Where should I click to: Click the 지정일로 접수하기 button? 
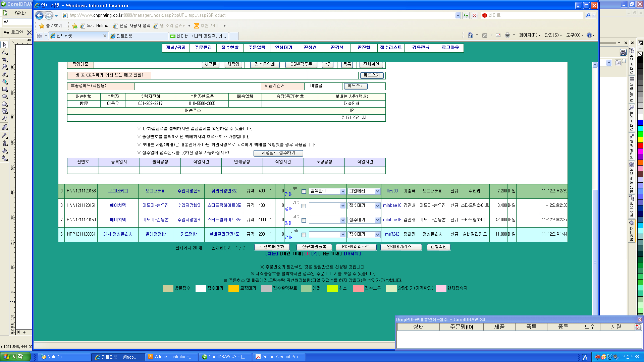coord(278,153)
